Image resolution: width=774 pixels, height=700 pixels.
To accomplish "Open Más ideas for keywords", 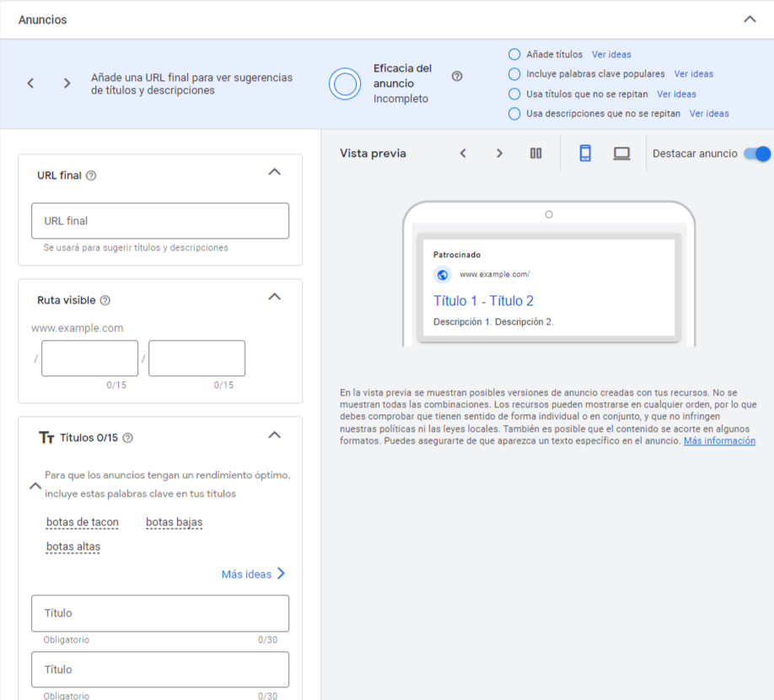I will pos(253,573).
